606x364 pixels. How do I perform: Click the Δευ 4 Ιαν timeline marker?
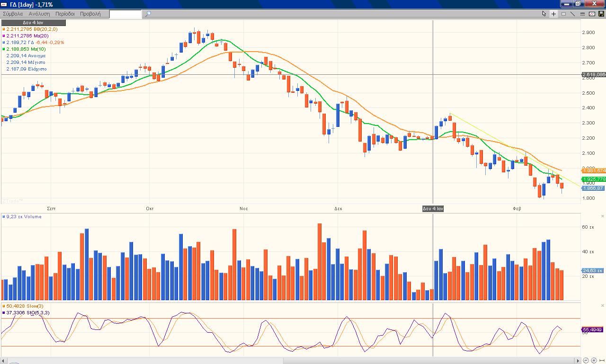[x=433, y=208]
